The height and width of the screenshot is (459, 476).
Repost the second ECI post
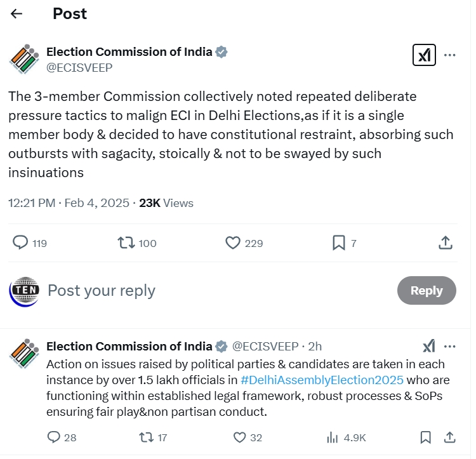tap(145, 437)
